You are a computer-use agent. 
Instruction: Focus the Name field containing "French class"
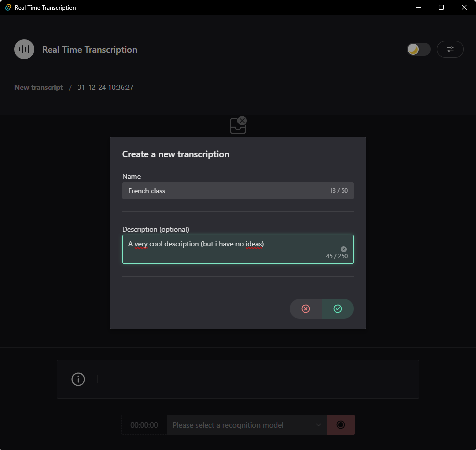point(225,191)
